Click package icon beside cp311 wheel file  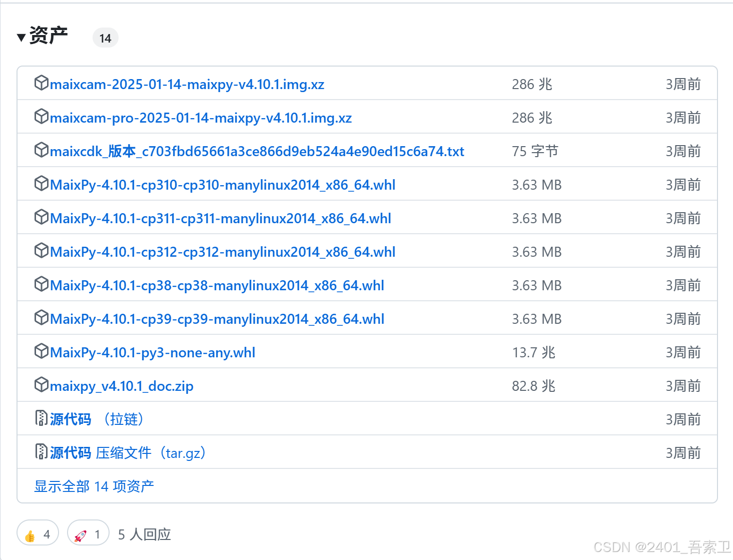41,217
